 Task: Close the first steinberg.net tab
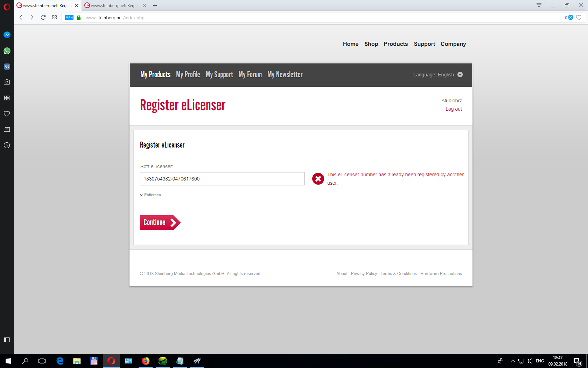[76, 6]
